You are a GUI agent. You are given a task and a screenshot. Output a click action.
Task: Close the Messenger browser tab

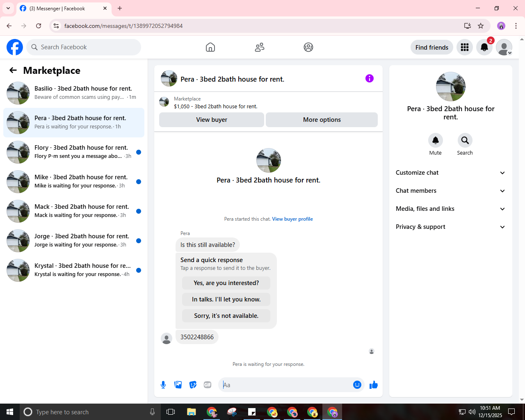105,8
